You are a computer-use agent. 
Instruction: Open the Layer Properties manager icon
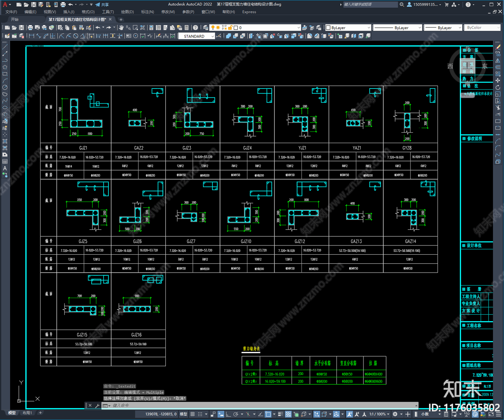[206, 28]
